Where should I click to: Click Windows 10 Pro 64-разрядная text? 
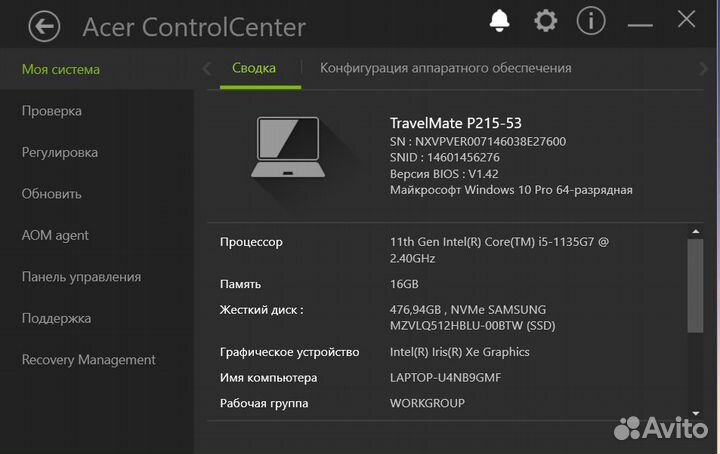(511, 190)
